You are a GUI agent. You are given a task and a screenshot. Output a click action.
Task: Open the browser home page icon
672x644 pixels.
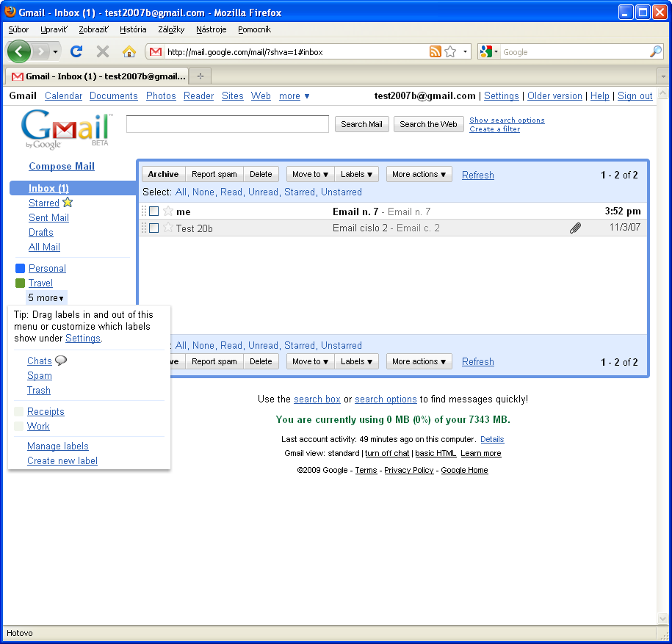129,52
